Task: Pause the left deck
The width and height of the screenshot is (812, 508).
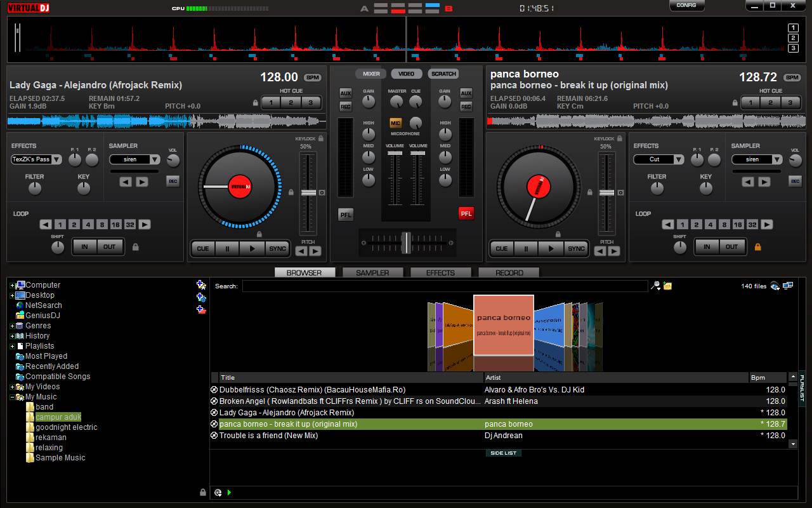Action: click(227, 248)
